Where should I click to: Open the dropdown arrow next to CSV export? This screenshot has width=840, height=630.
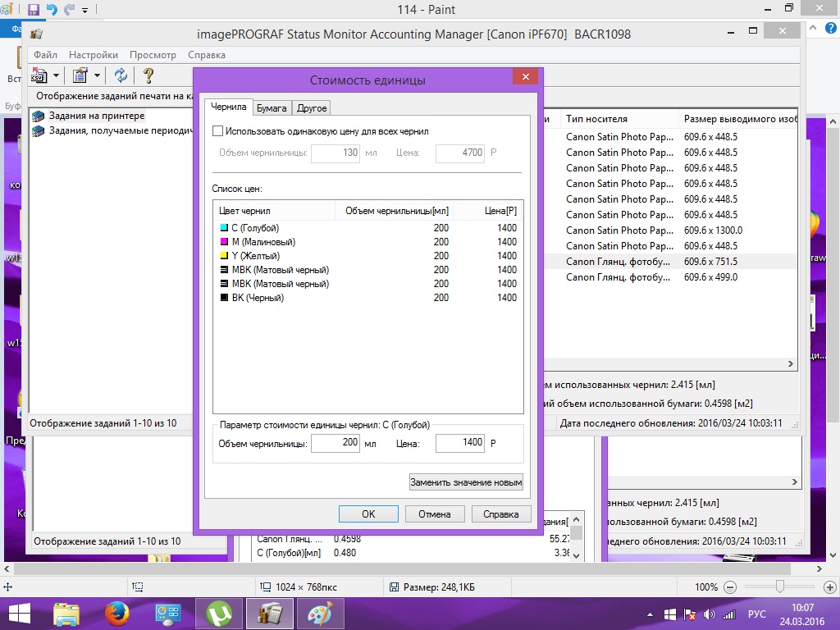click(x=56, y=75)
